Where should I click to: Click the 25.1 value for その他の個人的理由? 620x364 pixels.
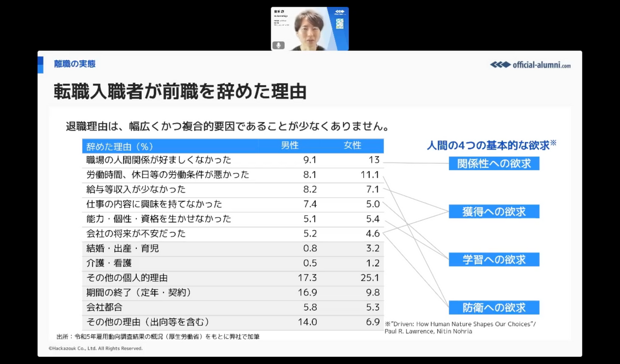click(x=369, y=278)
